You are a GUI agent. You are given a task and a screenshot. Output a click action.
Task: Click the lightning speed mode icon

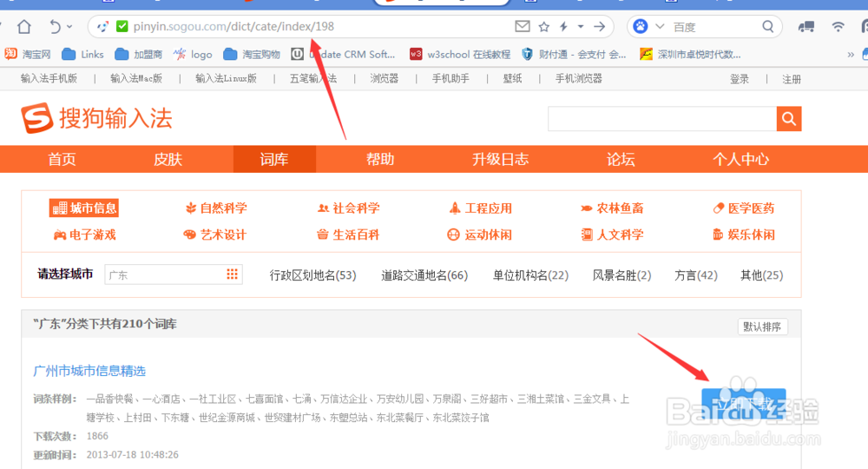[563, 26]
